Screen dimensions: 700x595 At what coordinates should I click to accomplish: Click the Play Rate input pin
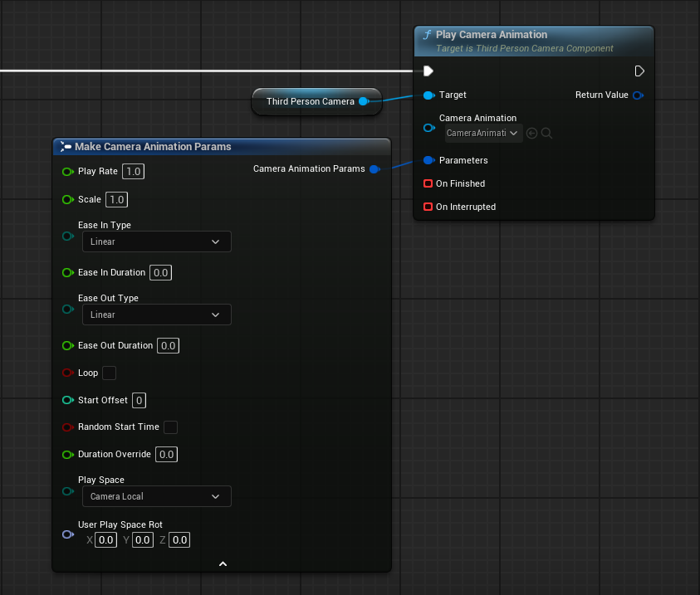click(67, 172)
